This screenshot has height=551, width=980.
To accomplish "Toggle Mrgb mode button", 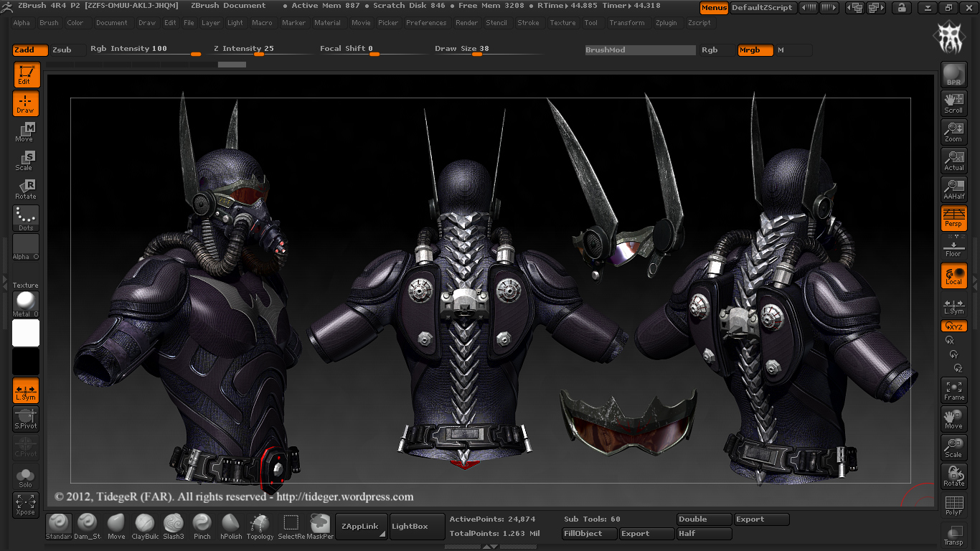I will 755,50.
